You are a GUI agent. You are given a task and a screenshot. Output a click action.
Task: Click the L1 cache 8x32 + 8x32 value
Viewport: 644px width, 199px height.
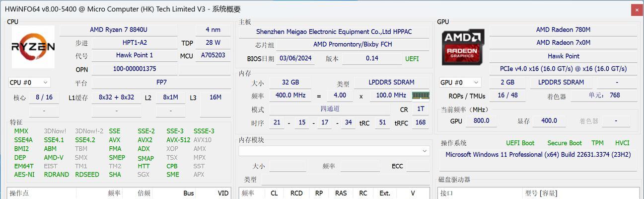117,97
